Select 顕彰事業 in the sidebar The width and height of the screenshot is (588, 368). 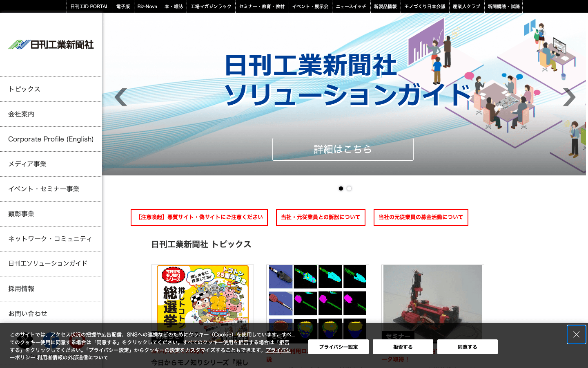click(x=51, y=214)
